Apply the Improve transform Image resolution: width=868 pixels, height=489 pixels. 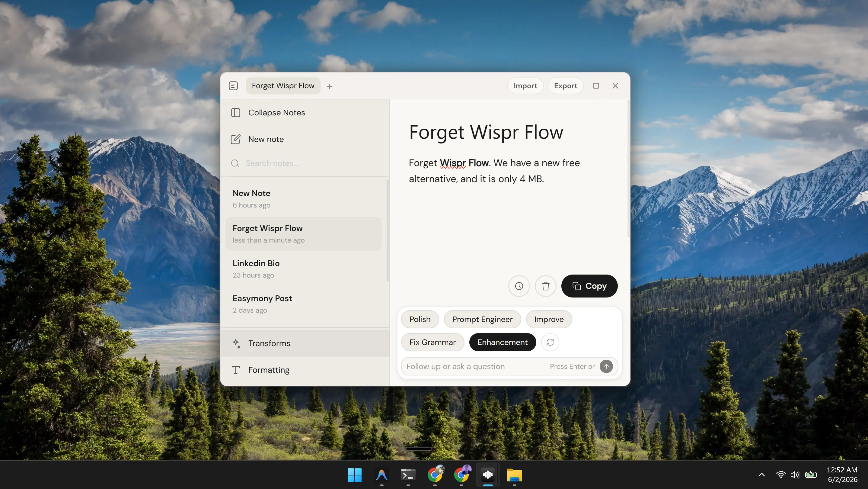coord(549,319)
